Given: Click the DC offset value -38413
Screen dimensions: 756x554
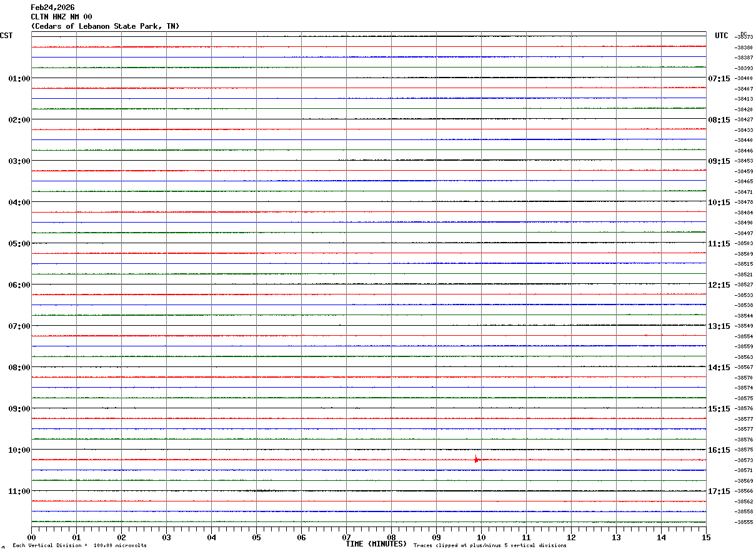Looking at the screenshot, I should pos(744,99).
